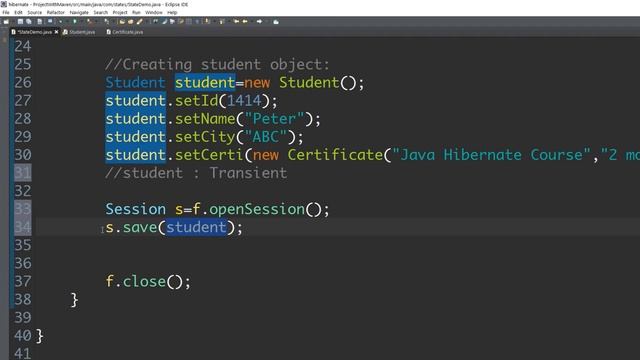Click the green Run toolbar icon

tap(75, 22)
